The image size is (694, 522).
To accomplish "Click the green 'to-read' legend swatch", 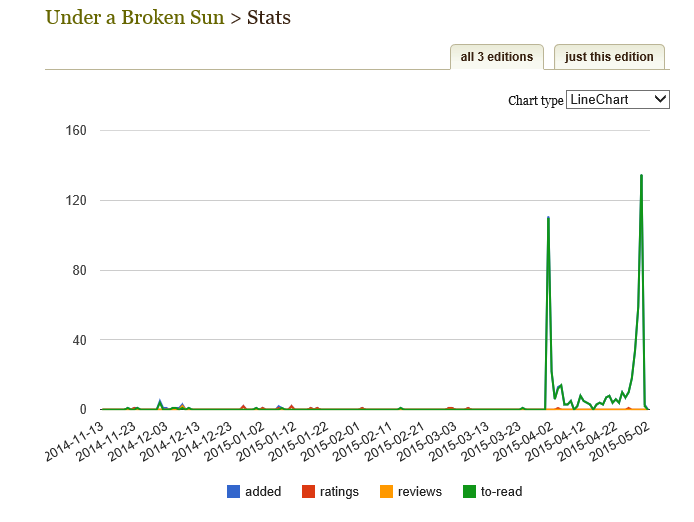I will point(467,491).
